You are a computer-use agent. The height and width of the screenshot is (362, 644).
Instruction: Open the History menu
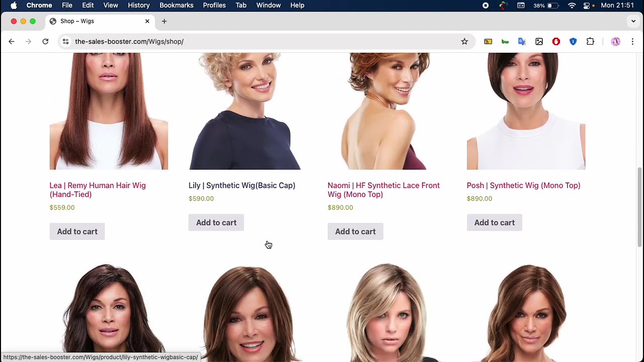coord(139,5)
